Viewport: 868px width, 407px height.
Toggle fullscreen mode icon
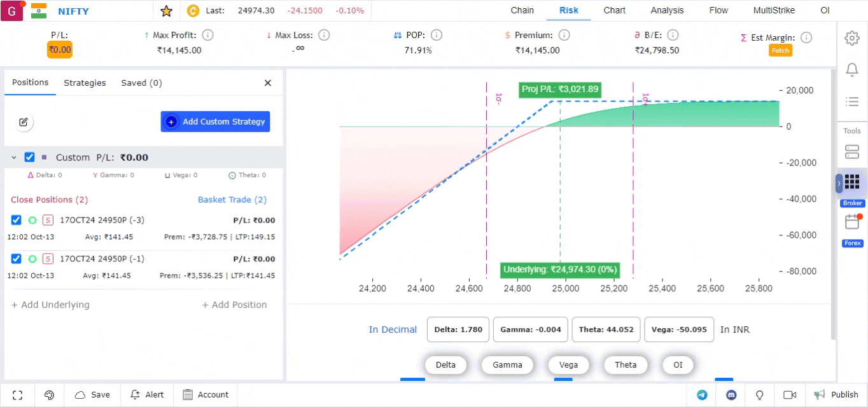[18, 395]
